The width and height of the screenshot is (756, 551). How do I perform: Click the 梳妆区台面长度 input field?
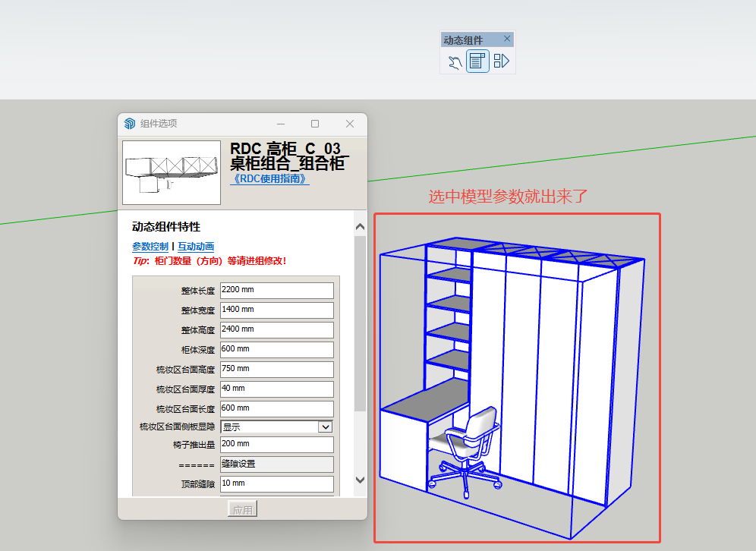pos(277,409)
